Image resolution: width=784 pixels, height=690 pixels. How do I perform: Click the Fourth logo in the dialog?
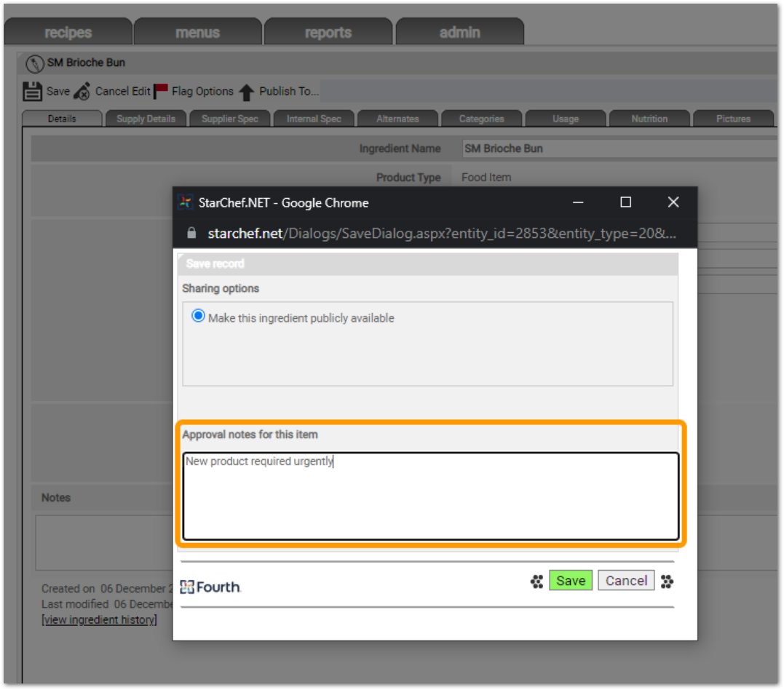click(x=210, y=587)
